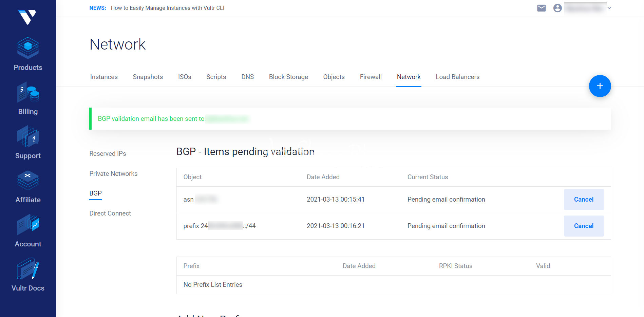Click the Valid column header
This screenshot has height=317, width=644.
(x=543, y=266)
